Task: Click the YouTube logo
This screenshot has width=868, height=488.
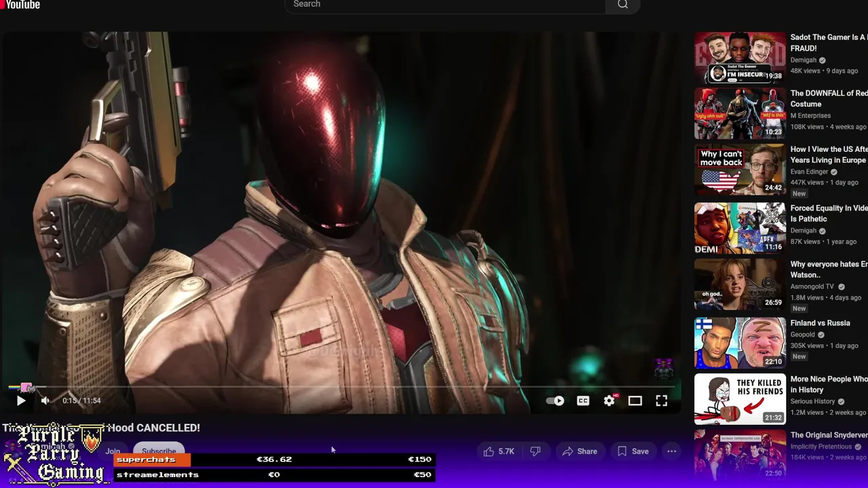Action: coord(20,4)
